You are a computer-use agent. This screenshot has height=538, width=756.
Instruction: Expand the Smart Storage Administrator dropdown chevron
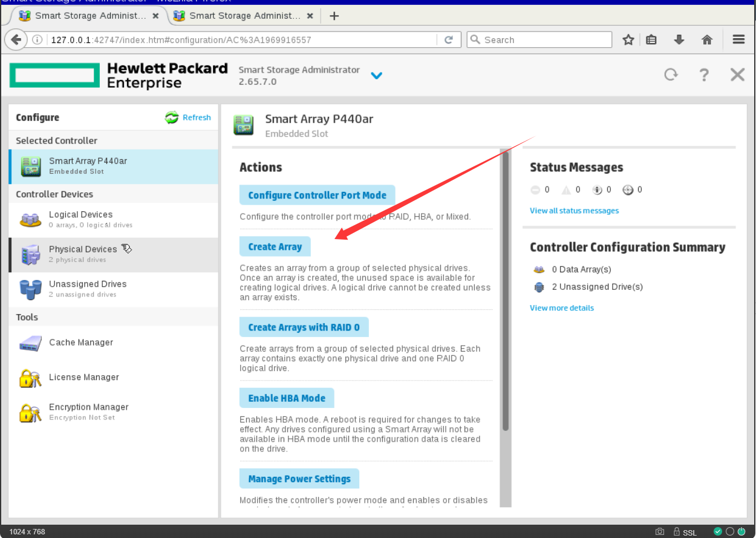(x=376, y=76)
